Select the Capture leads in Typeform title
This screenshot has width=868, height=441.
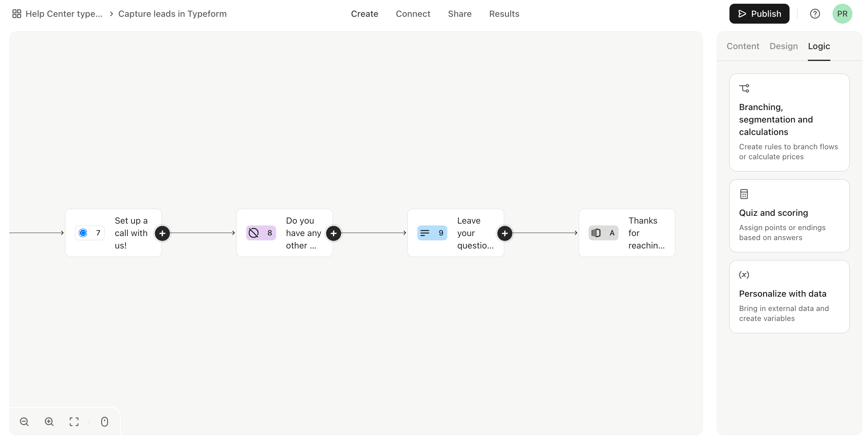tap(172, 14)
